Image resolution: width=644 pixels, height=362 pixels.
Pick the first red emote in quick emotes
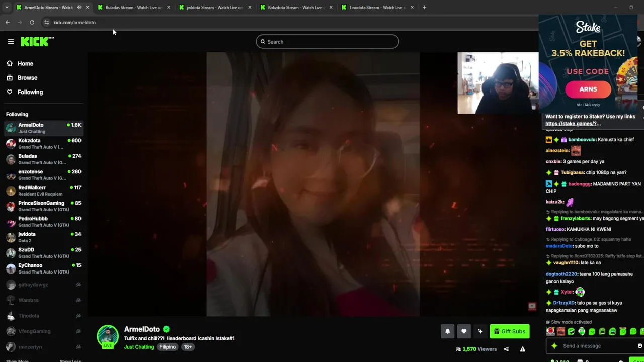550,331
